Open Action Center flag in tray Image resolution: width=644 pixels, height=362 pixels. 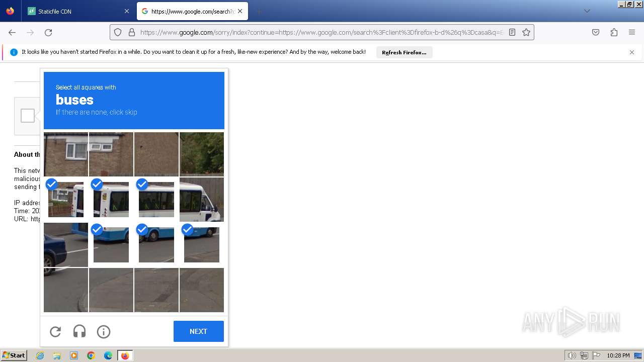click(596, 355)
